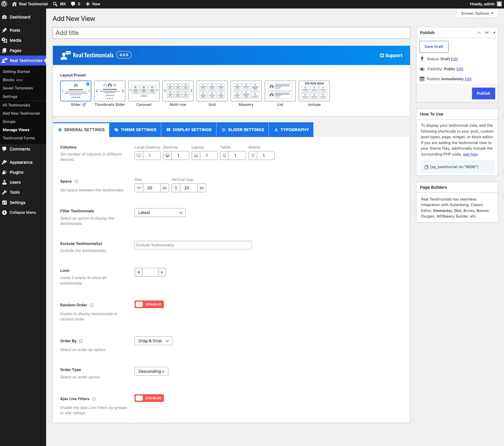This screenshot has width=504, height=446.
Task: Click the blue Publish button
Action: (x=483, y=93)
